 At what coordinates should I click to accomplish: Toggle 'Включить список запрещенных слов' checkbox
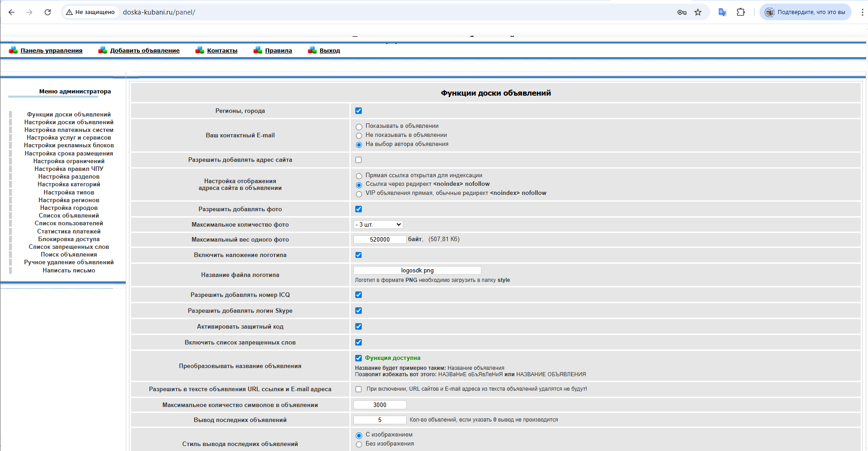click(358, 342)
